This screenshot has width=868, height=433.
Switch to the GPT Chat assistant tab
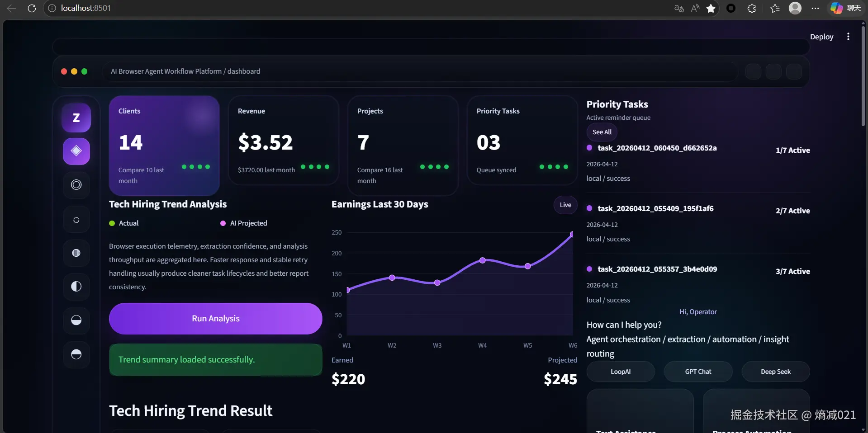[x=698, y=371]
